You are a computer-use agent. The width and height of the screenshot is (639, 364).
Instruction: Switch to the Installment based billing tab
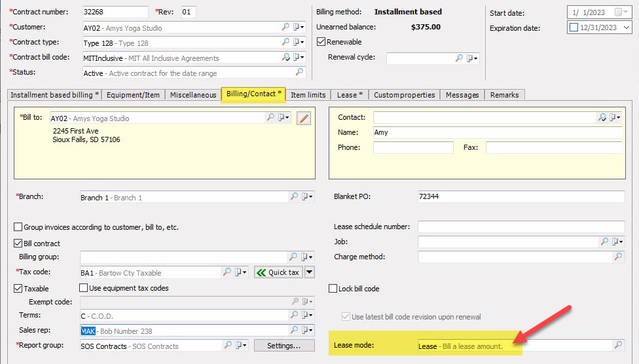pos(54,95)
